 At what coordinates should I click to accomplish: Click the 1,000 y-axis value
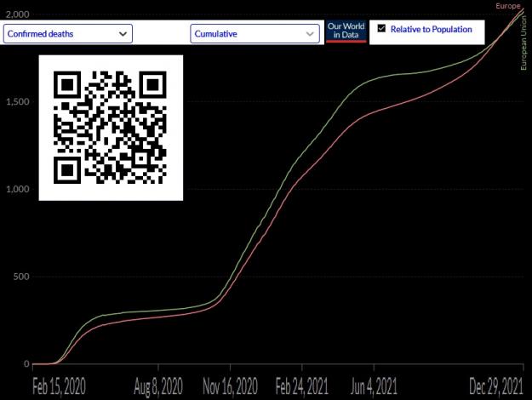18,189
